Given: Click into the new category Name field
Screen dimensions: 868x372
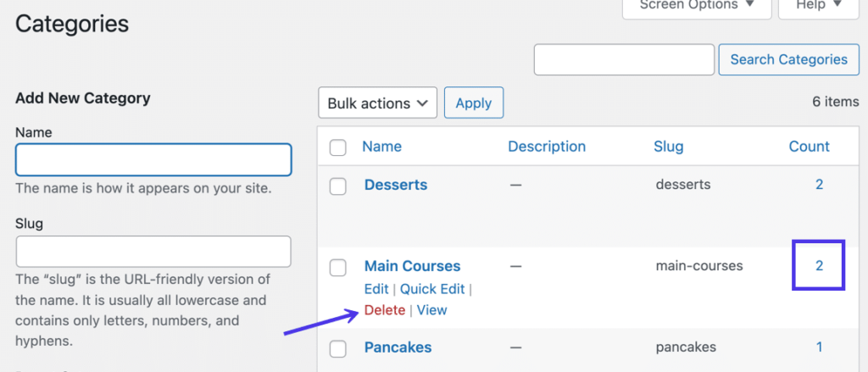Looking at the screenshot, I should click(x=153, y=159).
